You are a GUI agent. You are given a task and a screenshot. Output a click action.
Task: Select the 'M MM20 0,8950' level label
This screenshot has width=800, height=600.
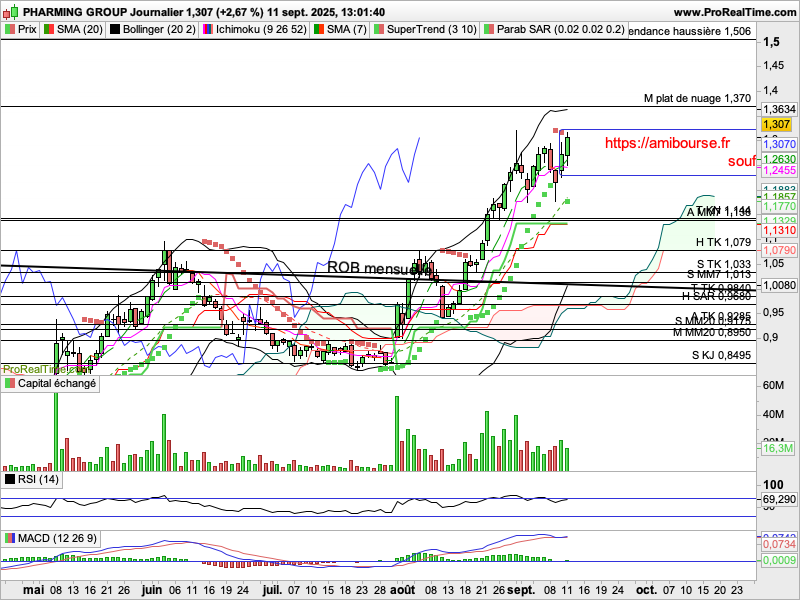(712, 333)
